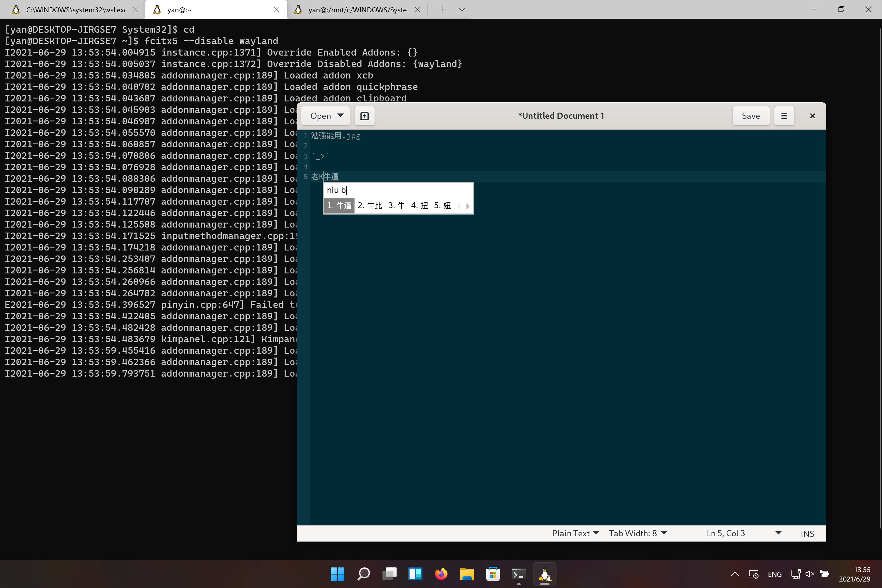Viewport: 882px width, 588px height.
Task: Close the wsl.exe terminal tab
Action: click(x=135, y=10)
